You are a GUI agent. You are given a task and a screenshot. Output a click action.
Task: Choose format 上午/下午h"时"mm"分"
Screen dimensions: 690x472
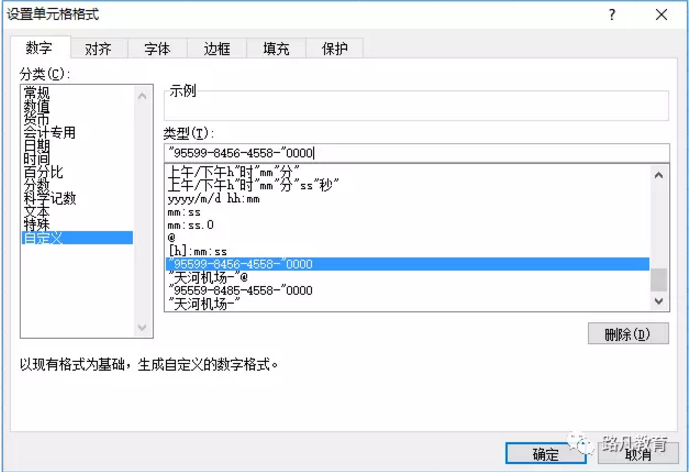(407, 172)
